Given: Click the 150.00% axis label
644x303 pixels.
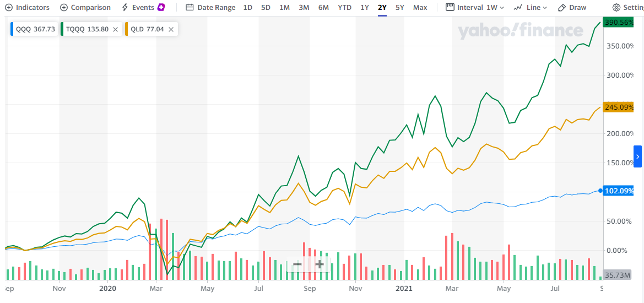Looking at the screenshot, I should click(621, 163).
